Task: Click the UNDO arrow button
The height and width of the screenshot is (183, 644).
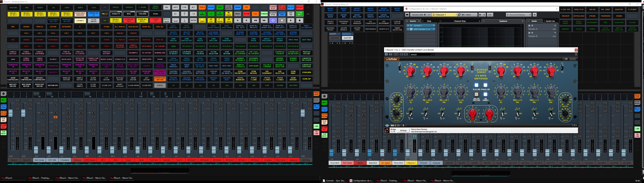Action: point(229,14)
